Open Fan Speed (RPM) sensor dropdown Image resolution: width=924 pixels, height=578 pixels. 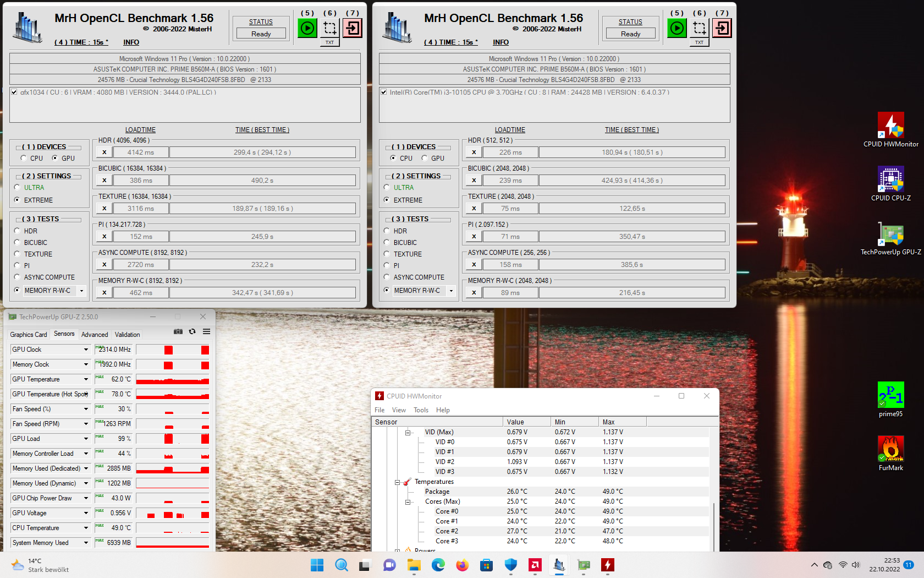[86, 424]
